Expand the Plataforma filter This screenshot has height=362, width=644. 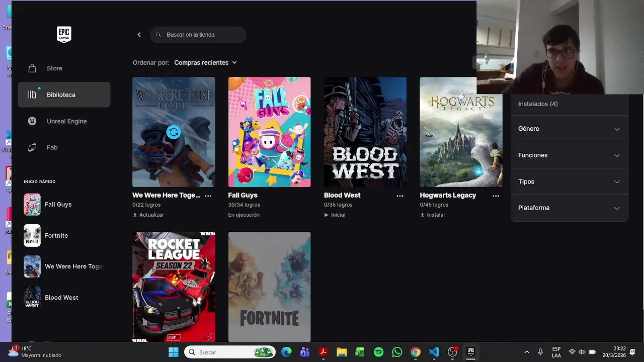coord(569,208)
